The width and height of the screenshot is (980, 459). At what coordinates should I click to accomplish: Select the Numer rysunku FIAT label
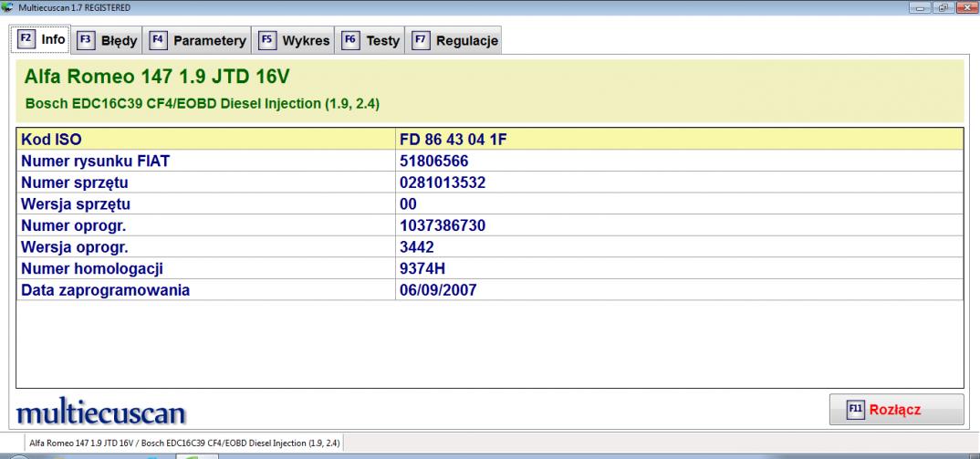96,162
